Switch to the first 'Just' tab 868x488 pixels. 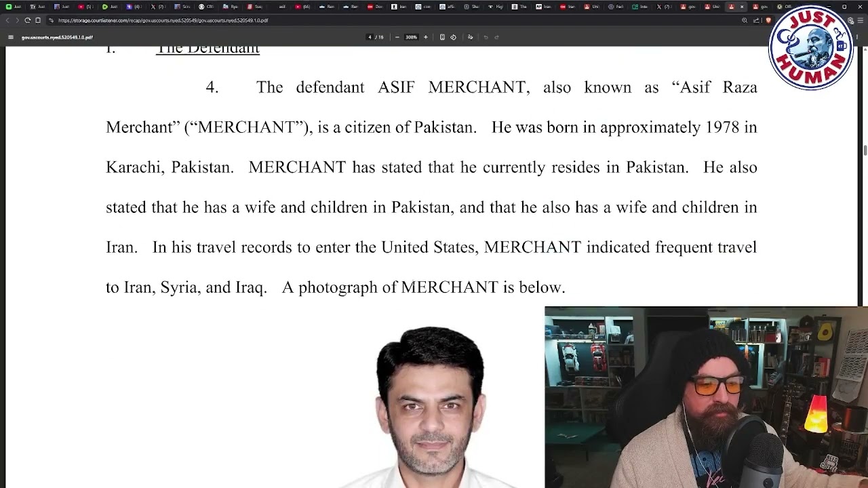[x=14, y=7]
